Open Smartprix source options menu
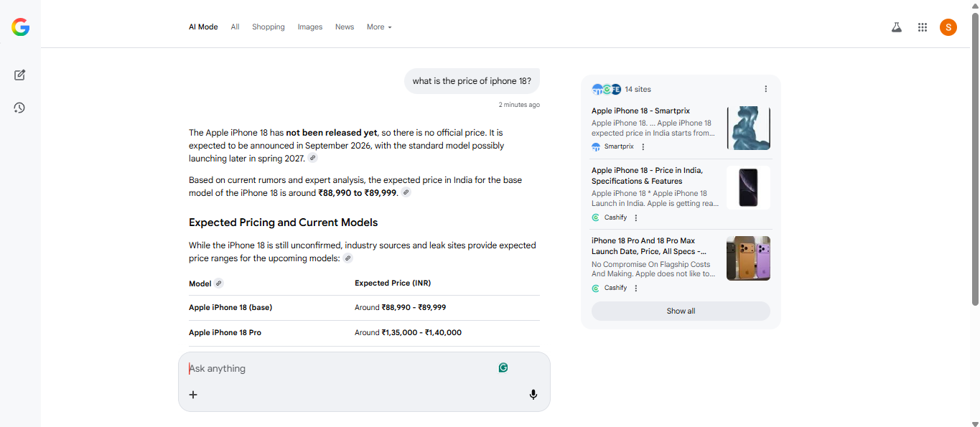 (643, 146)
